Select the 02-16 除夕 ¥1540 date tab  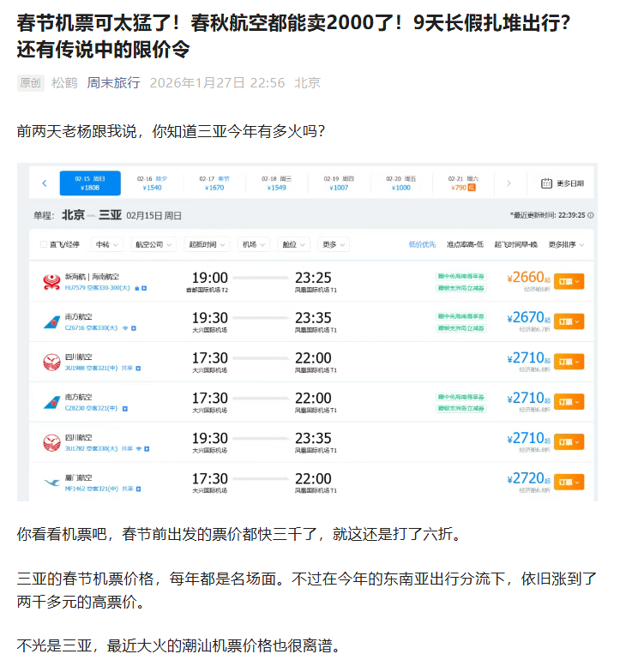152,183
